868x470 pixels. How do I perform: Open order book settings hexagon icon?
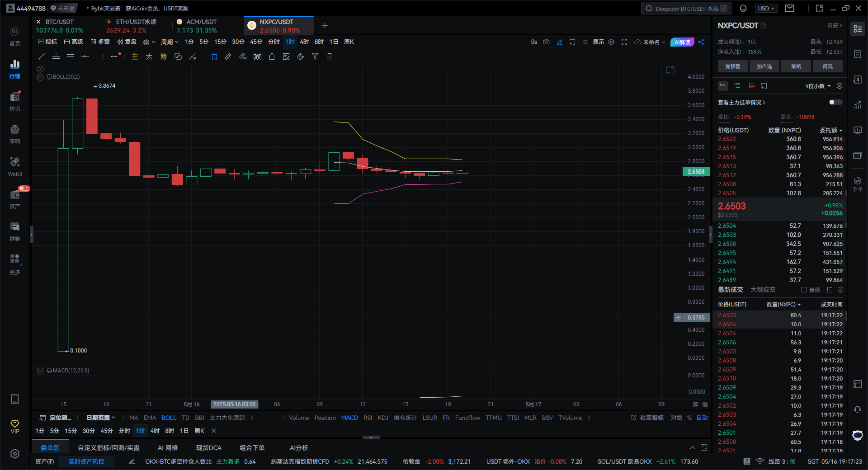[840, 86]
